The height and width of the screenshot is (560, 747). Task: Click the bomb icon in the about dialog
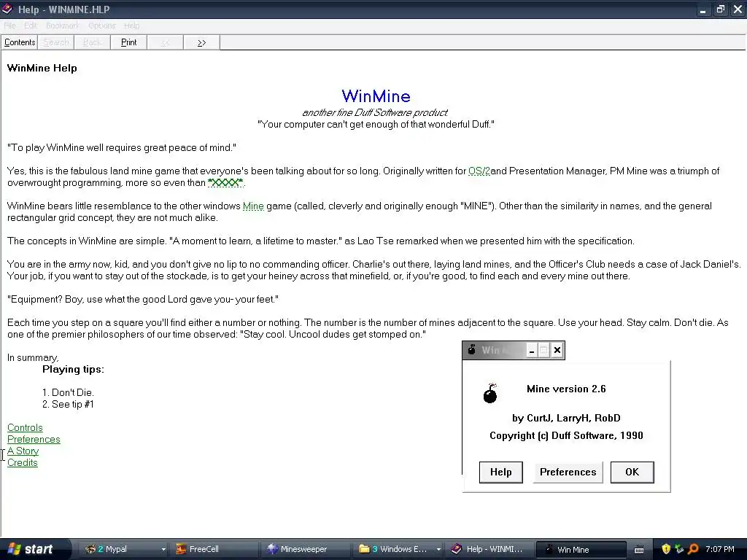[490, 393]
